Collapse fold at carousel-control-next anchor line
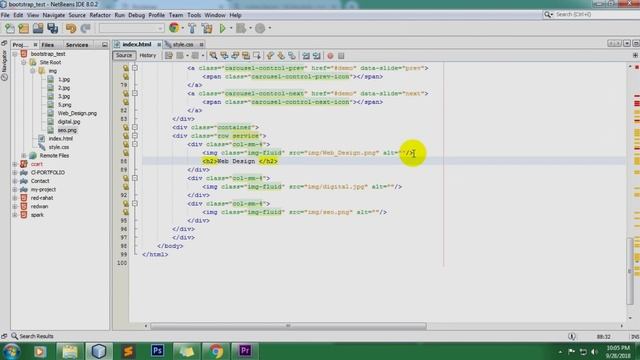This screenshot has width=640, height=360. click(135, 93)
